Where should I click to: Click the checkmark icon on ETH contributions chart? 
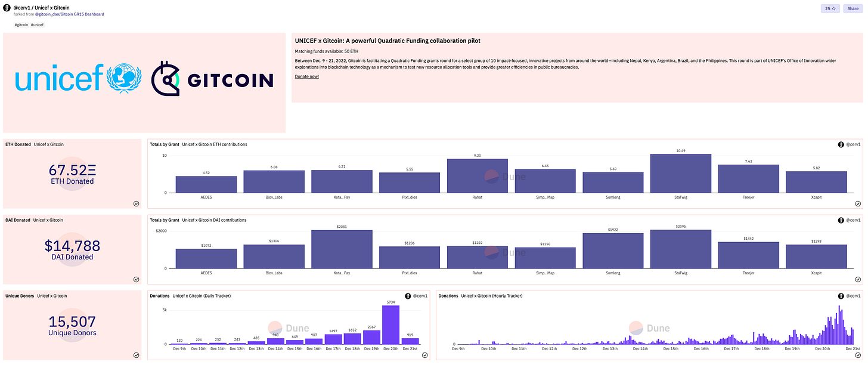click(x=858, y=203)
